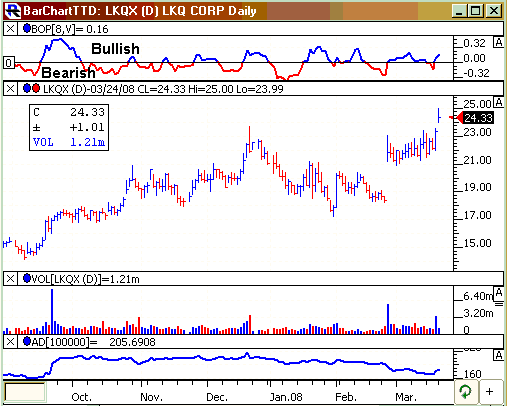The width and height of the screenshot is (507, 406).
Task: Click the 'Dec.' date axis label
Action: click(217, 397)
